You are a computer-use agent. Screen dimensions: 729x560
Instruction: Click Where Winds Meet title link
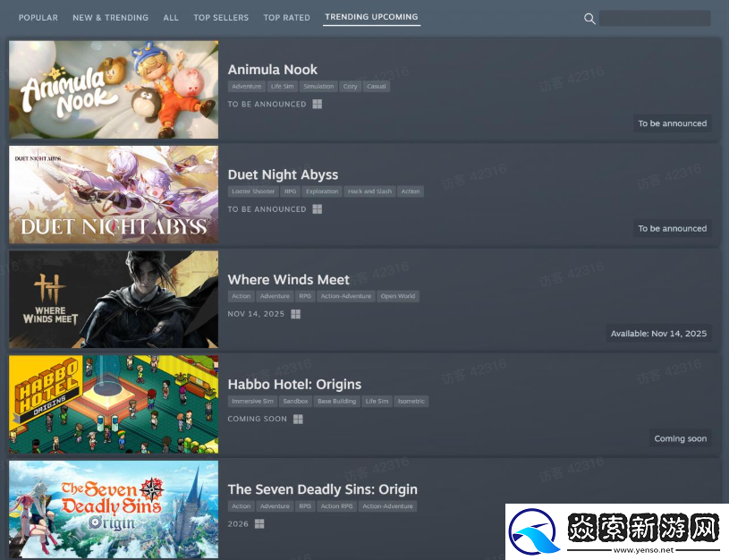point(288,279)
